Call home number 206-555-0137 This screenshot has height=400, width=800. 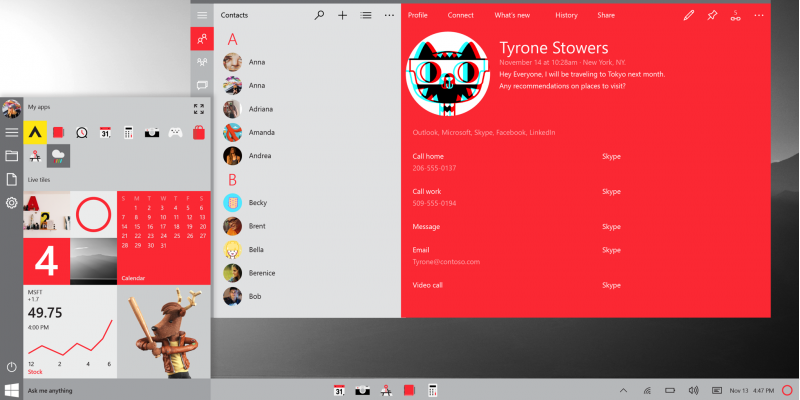434,168
